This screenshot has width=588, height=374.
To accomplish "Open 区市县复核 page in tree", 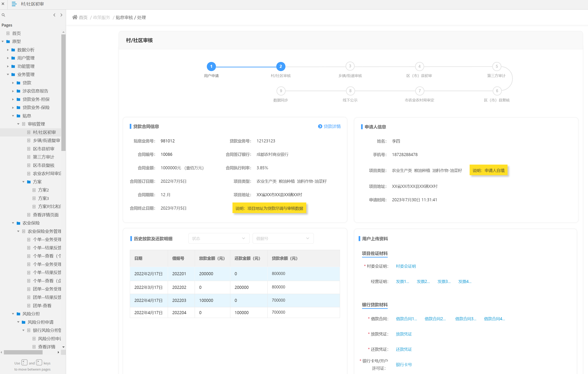I will [44, 165].
